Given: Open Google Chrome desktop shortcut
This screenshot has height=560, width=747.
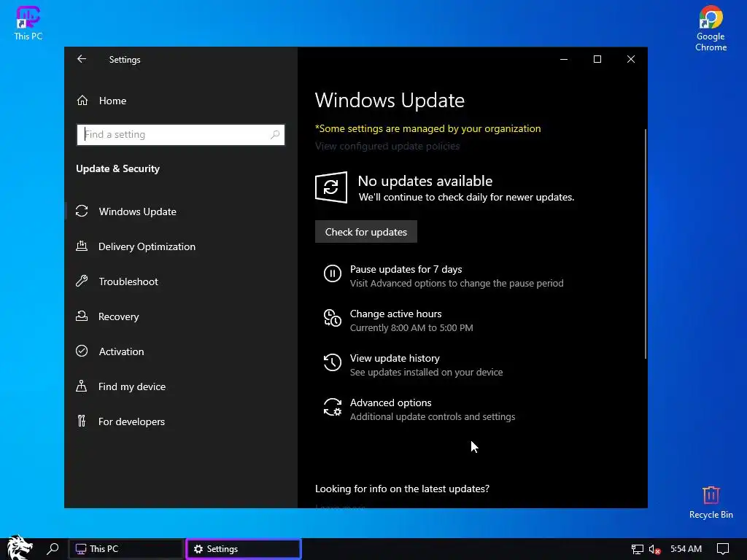Looking at the screenshot, I should click(x=711, y=28).
